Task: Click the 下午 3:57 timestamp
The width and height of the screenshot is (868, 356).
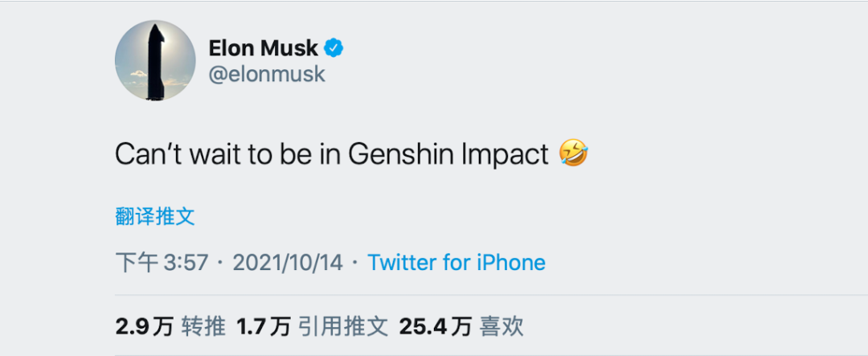Action: tap(162, 262)
